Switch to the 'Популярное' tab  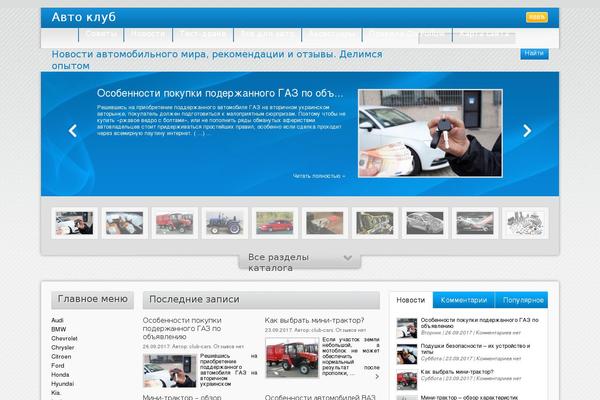pyautogui.click(x=522, y=300)
